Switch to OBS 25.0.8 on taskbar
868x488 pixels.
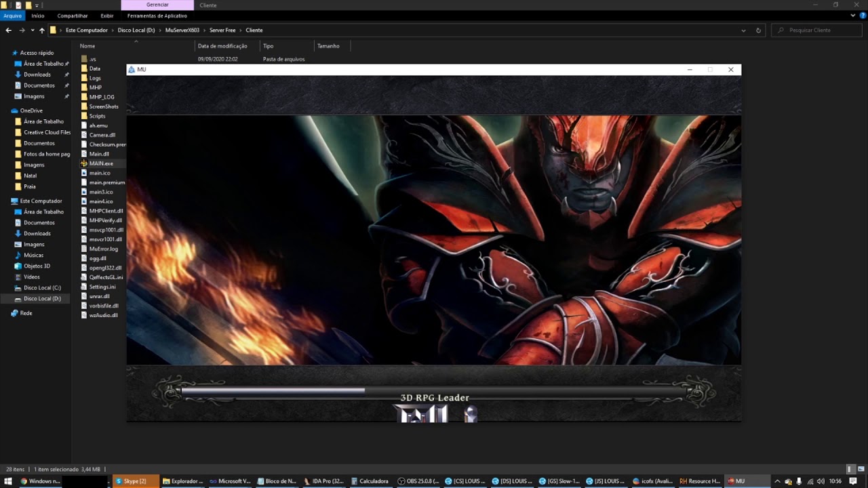coord(418,481)
